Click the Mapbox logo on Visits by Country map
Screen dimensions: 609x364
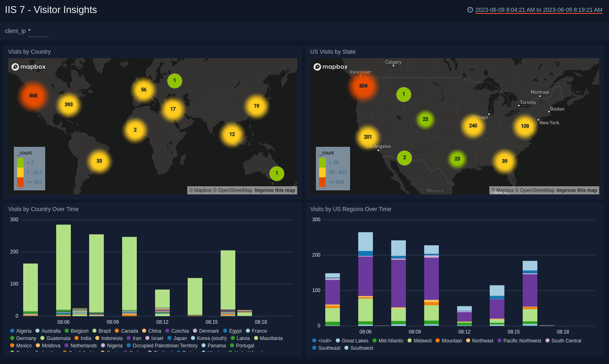tap(28, 66)
